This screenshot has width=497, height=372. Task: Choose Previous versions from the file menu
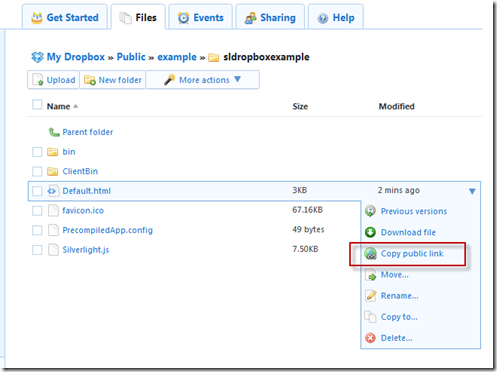[x=414, y=211]
